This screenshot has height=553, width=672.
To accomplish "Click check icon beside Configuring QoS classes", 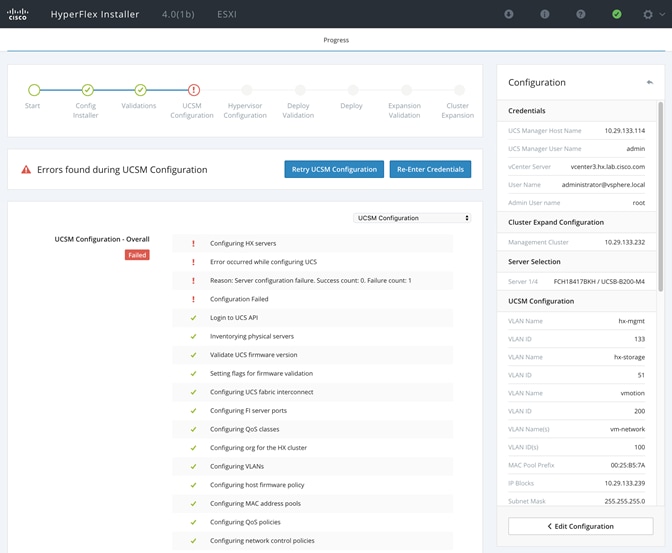I will 193,429.
